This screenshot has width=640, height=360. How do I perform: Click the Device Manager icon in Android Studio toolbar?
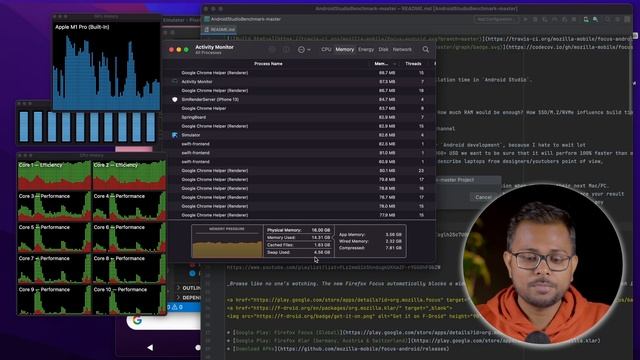click(x=586, y=19)
